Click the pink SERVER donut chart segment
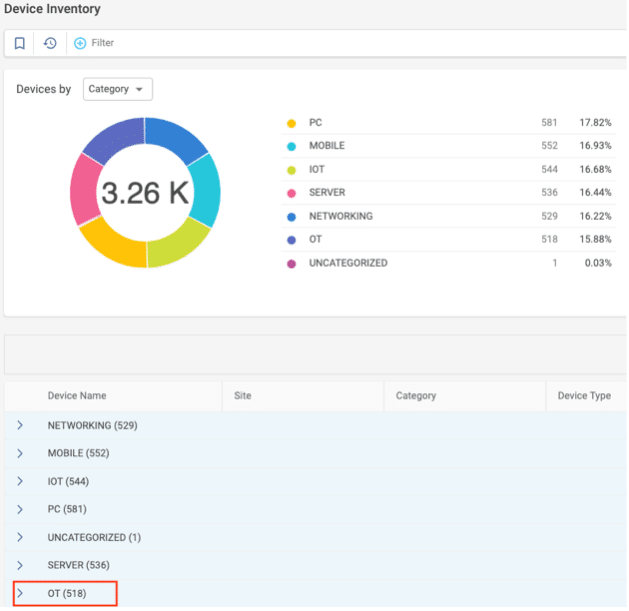The width and height of the screenshot is (629, 611). (x=85, y=189)
